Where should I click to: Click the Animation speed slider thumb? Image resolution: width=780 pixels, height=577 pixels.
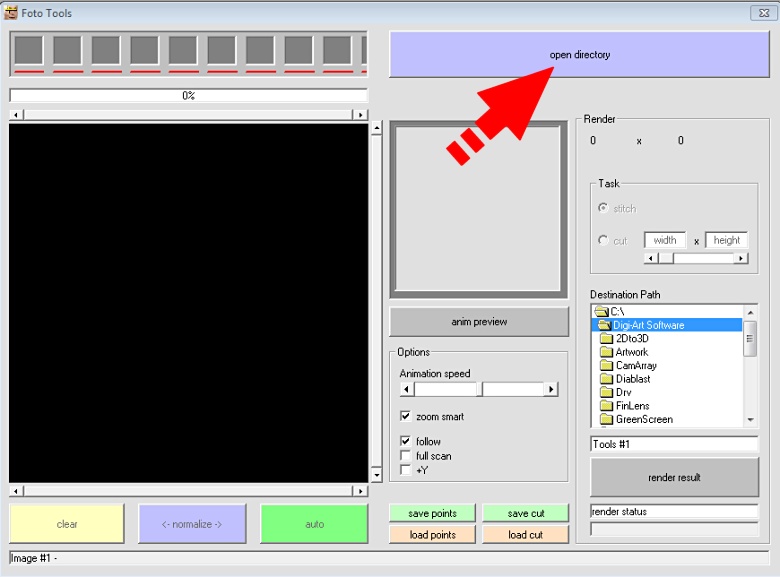coord(480,389)
